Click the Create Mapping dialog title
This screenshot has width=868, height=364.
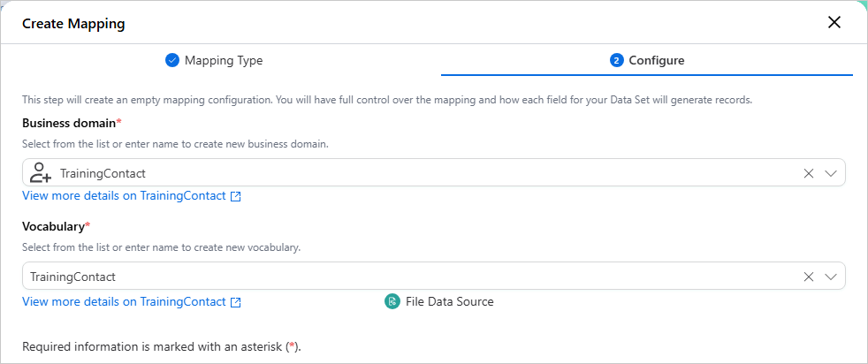(73, 24)
